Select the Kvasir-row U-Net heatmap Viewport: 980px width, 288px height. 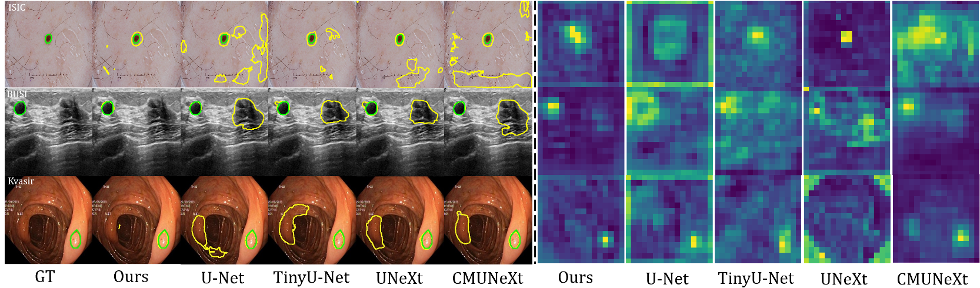pyautogui.click(x=669, y=219)
